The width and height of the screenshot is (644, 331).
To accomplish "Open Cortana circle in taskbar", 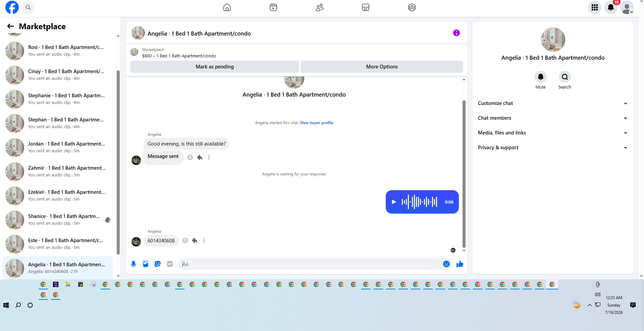I will (30, 305).
